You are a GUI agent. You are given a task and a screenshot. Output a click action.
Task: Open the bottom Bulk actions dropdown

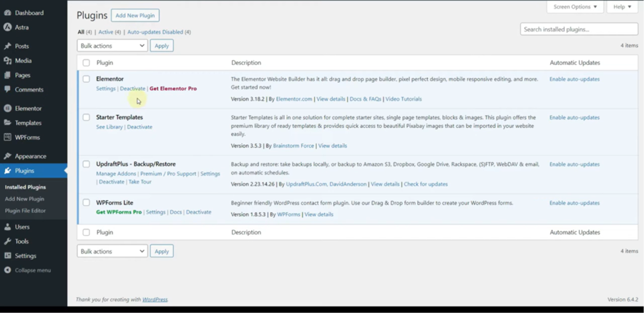point(112,251)
